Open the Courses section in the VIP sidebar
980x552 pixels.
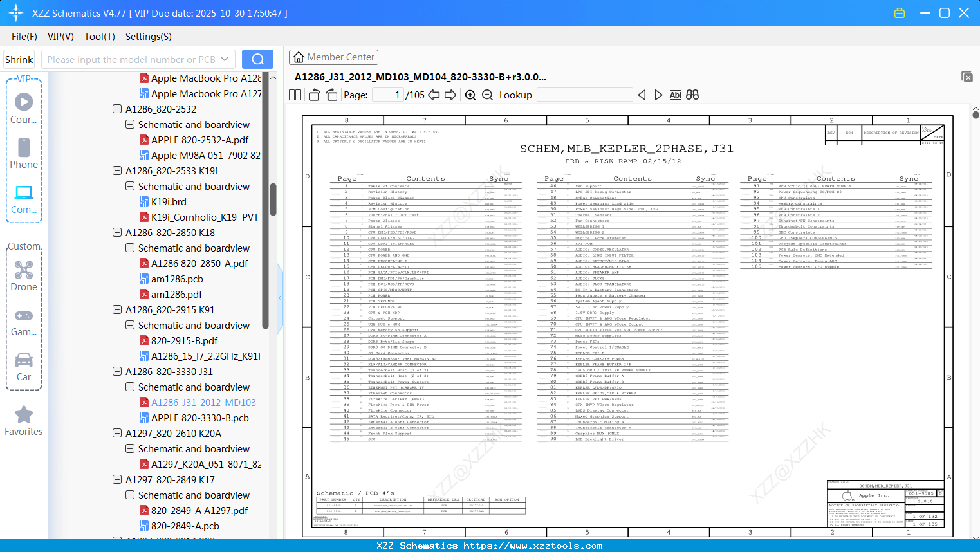[x=24, y=108]
